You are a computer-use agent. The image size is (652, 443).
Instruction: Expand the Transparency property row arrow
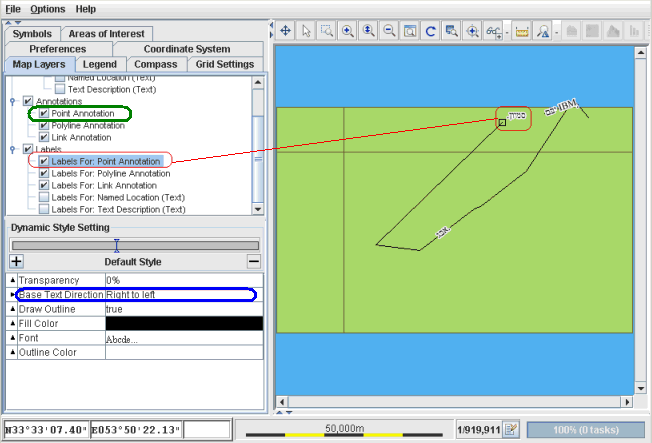point(12,281)
